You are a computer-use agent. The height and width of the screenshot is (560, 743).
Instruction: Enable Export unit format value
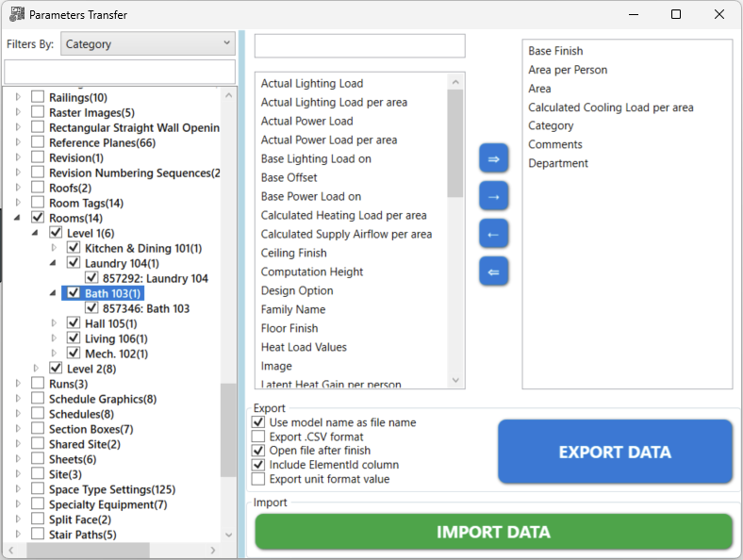[258, 479]
